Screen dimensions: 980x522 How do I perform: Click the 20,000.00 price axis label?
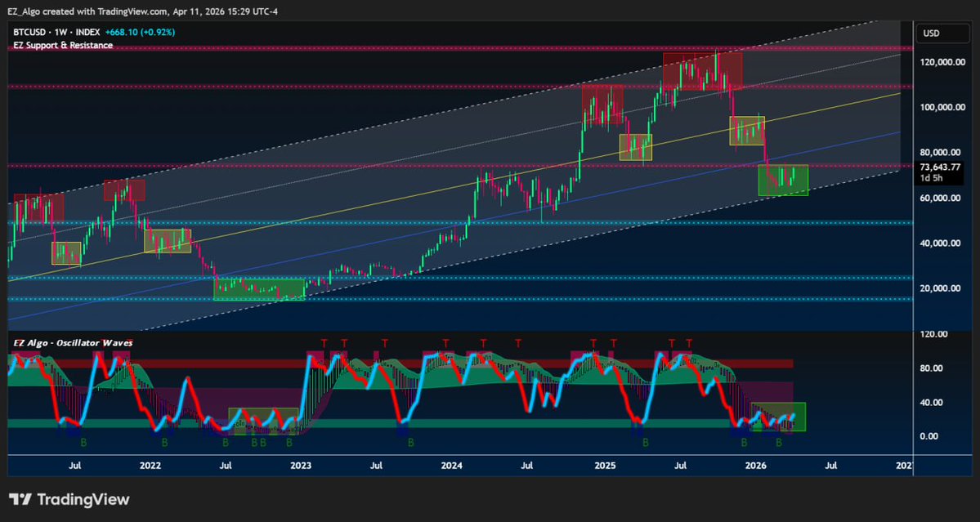tap(941, 288)
